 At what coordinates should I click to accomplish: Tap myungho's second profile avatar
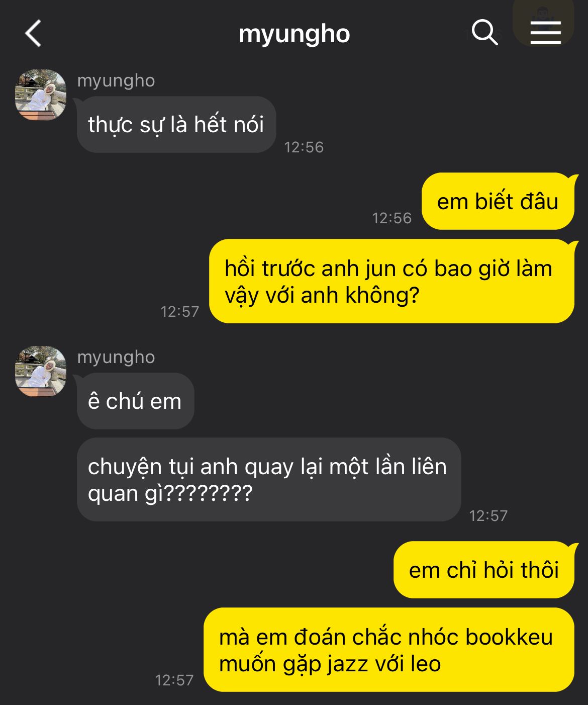(41, 371)
